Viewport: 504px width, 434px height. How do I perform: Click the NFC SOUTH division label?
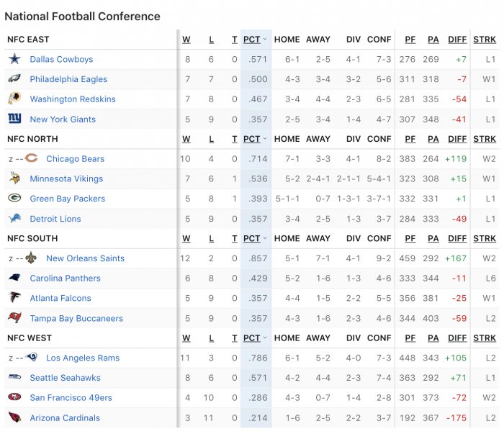click(x=32, y=239)
